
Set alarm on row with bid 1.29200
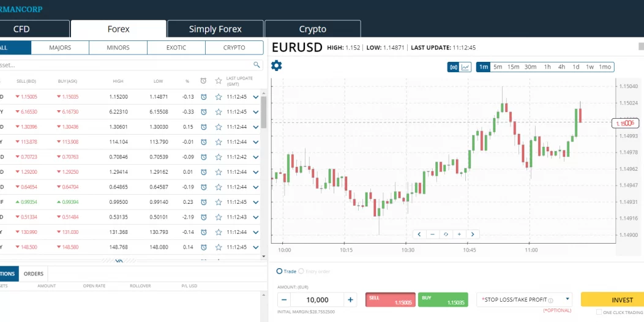click(x=204, y=172)
